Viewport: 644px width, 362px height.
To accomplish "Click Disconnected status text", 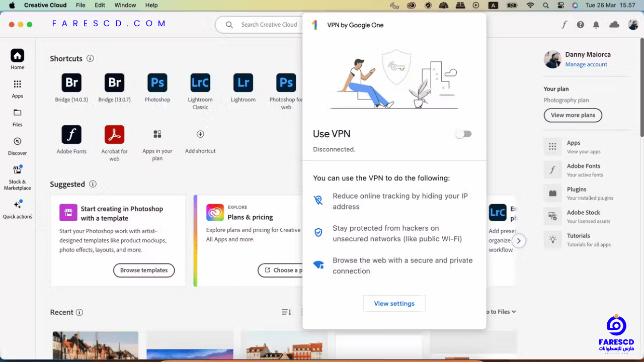I will coord(334,149).
